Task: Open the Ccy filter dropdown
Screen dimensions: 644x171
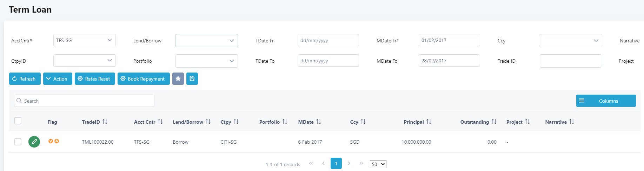Action: point(571,41)
